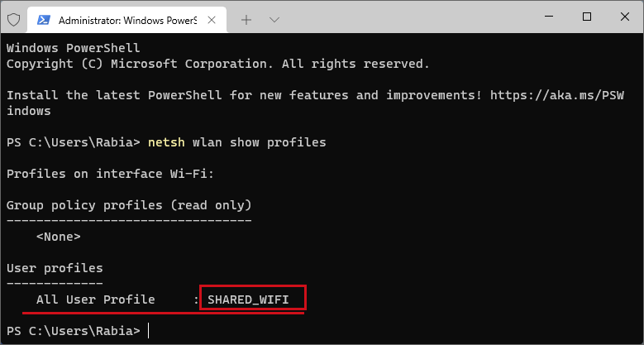This screenshot has height=345, width=644.
Task: Click the All User Profile label
Action: coord(96,299)
